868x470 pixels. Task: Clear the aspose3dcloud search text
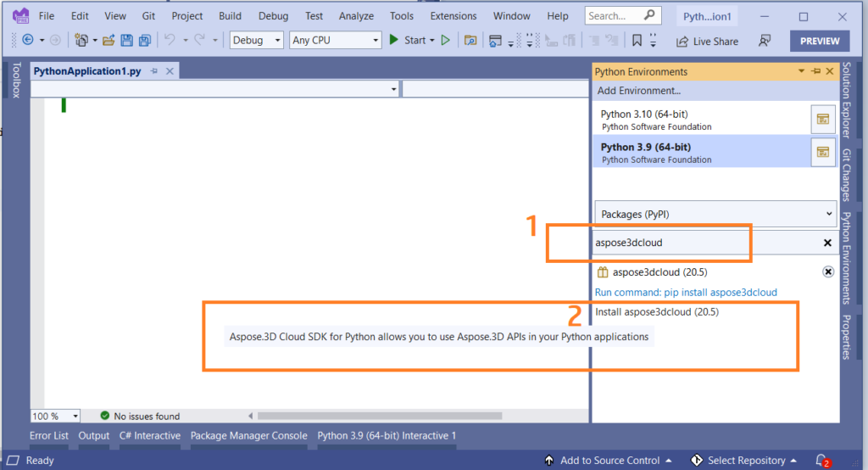827,243
